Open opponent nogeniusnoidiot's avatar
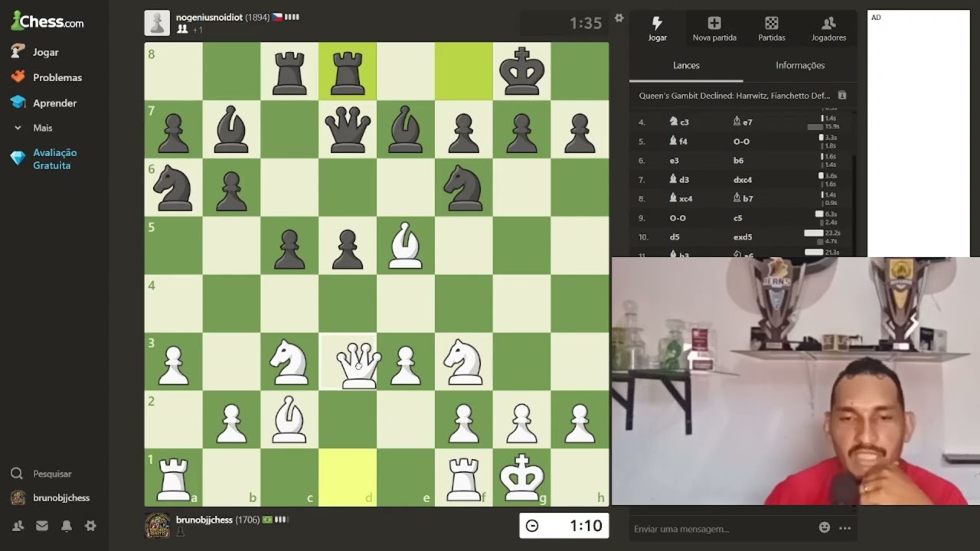The image size is (980, 551). pos(157,23)
